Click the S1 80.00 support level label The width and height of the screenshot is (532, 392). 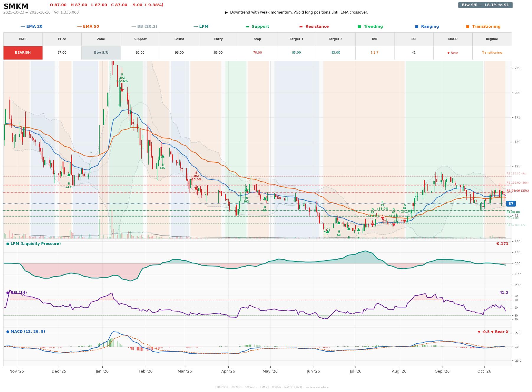[x=513, y=212]
